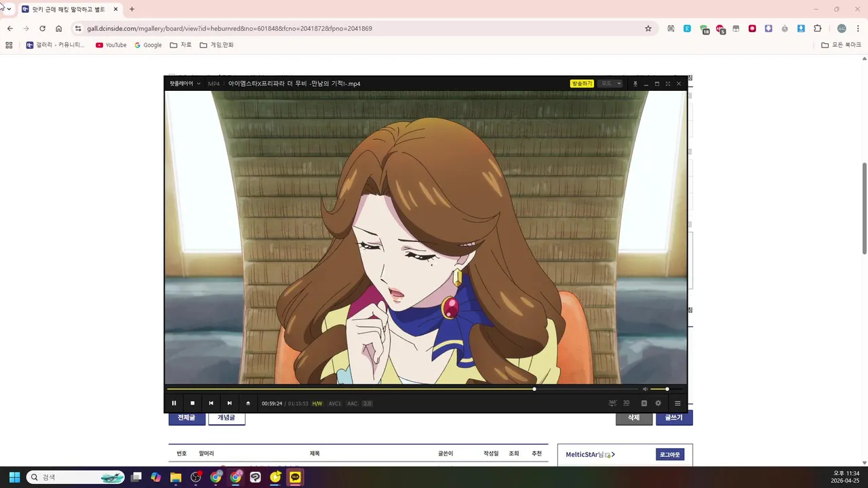Open the 모든 북마크 folder
The height and width of the screenshot is (488, 868).
(841, 45)
